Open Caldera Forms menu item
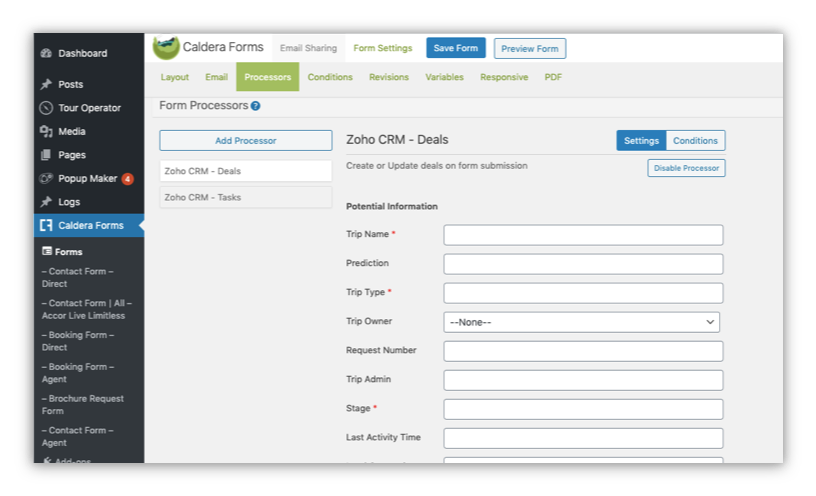816x496 pixels. click(89, 225)
